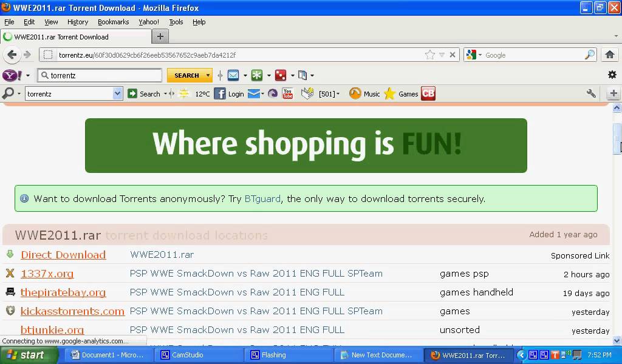This screenshot has height=364, width=622.
Task: Click the orange Music icon
Action: click(x=355, y=93)
